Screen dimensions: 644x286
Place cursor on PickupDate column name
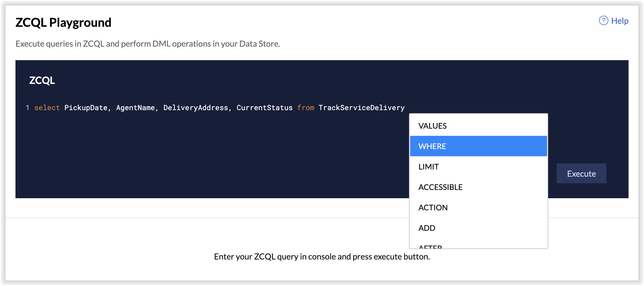coord(86,108)
